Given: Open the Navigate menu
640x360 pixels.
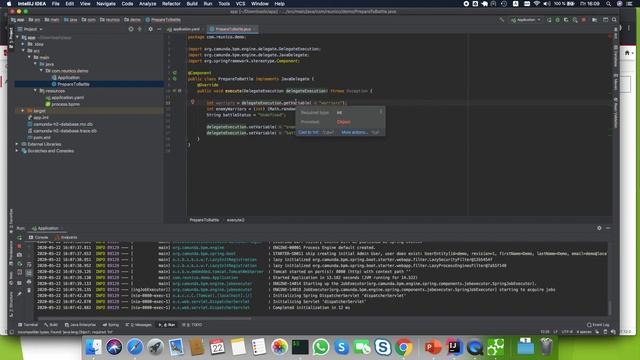Looking at the screenshot, I should click(x=106, y=4).
